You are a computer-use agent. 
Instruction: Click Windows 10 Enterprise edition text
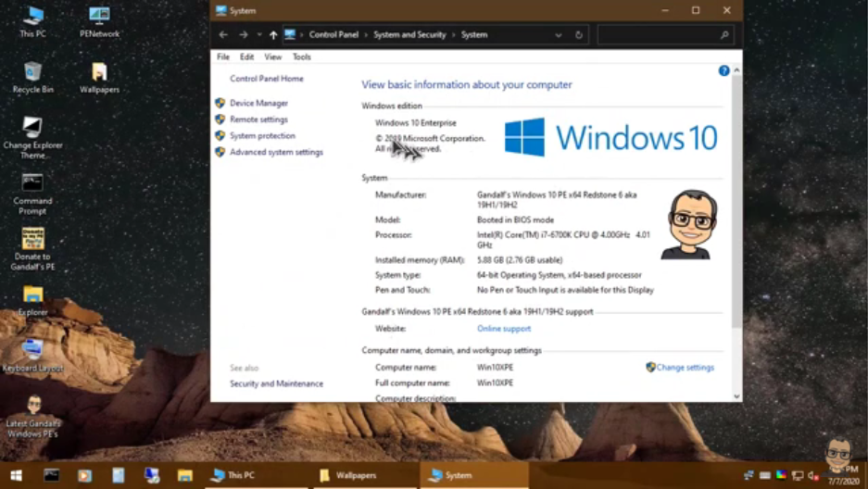416,123
